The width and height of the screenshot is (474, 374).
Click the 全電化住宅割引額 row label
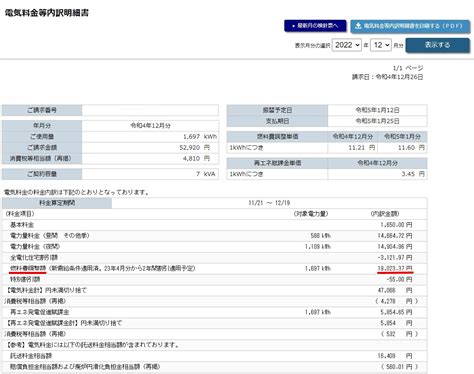pyautogui.click(x=34, y=258)
